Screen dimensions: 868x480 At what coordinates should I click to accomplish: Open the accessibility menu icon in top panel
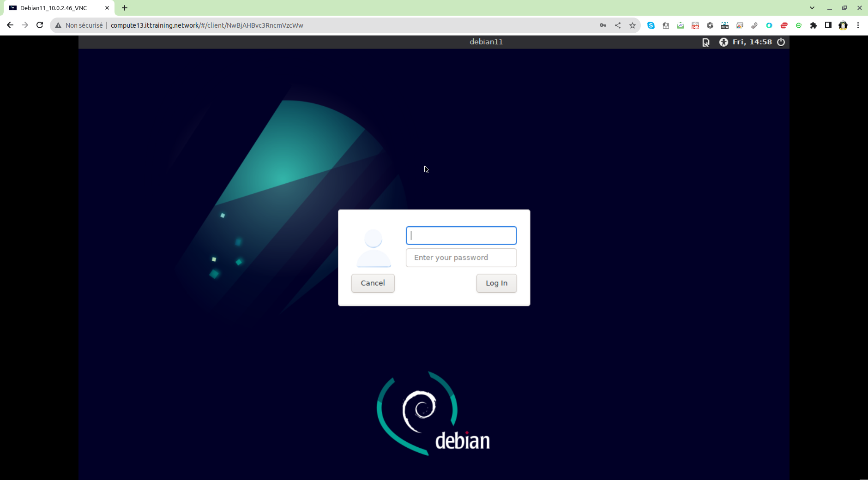point(723,42)
